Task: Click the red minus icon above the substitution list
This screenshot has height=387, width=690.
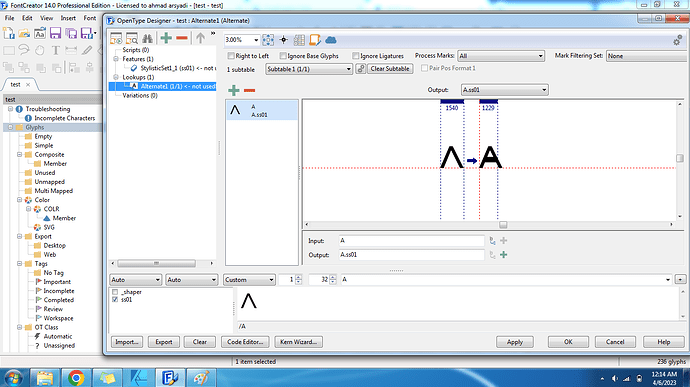Action: coord(250,90)
